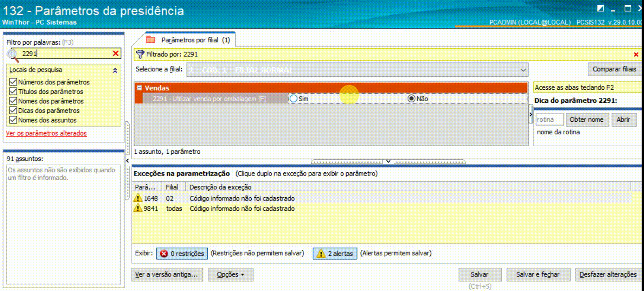The height and width of the screenshot is (291, 644).
Task: Open the Opções dropdown button
Action: [230, 274]
